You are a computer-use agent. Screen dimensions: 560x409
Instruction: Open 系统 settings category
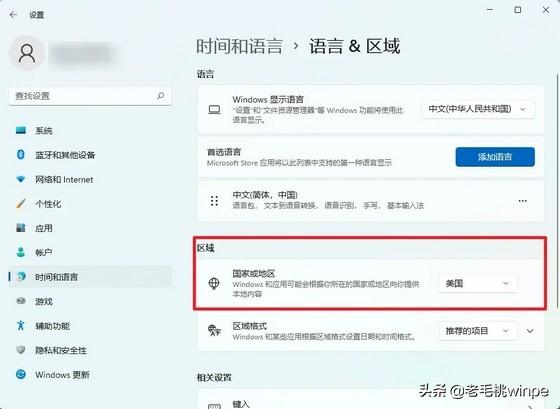click(x=90, y=130)
